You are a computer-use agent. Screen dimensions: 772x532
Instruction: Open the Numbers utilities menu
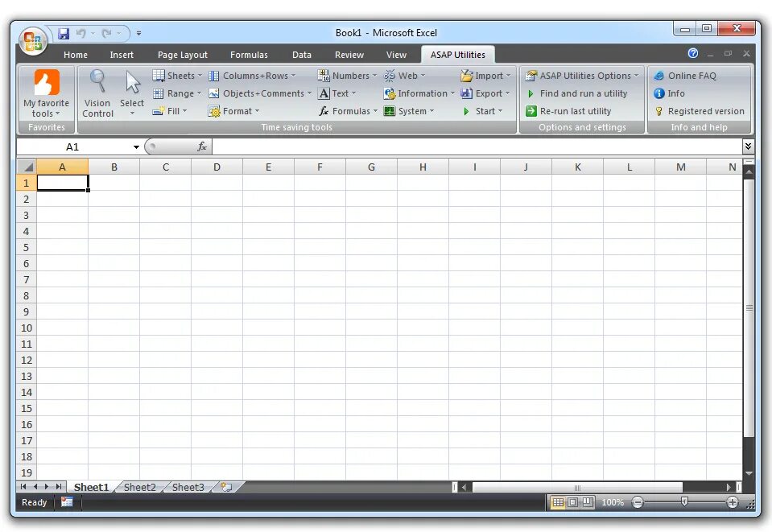click(347, 76)
